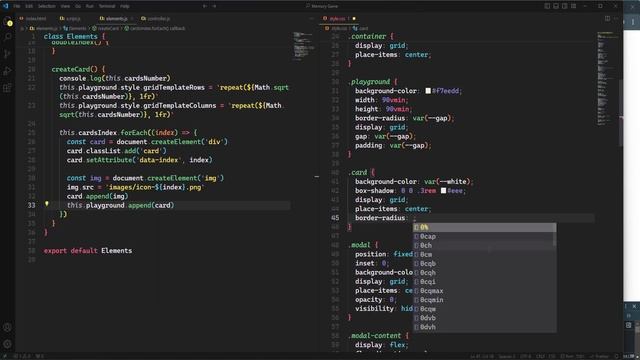This screenshot has width=640, height=360.
Task: Open the Source Control view
Action: (7, 54)
